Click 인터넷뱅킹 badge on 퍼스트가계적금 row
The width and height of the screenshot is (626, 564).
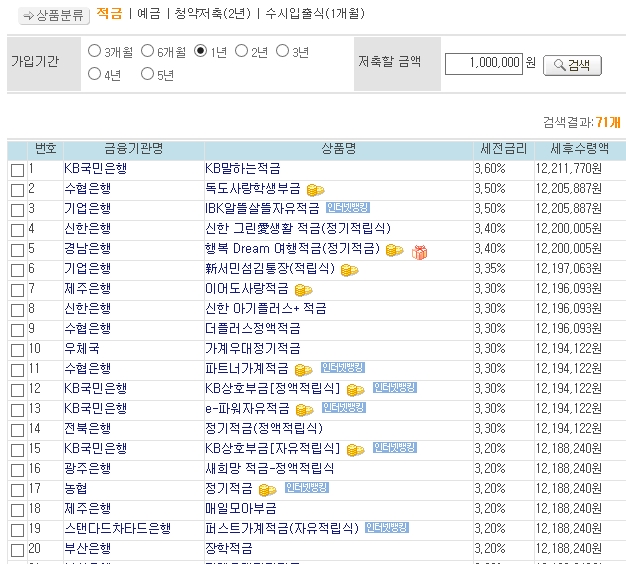pyautogui.click(x=387, y=527)
